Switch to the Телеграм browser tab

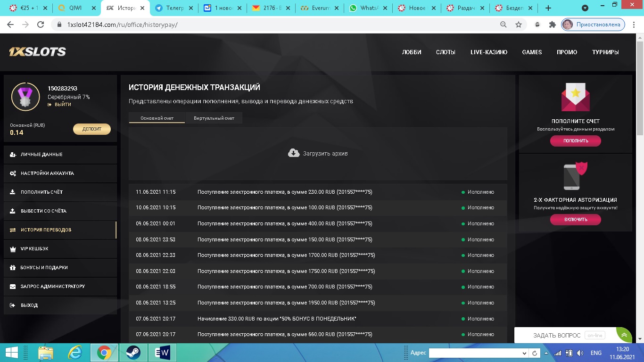tap(174, 8)
